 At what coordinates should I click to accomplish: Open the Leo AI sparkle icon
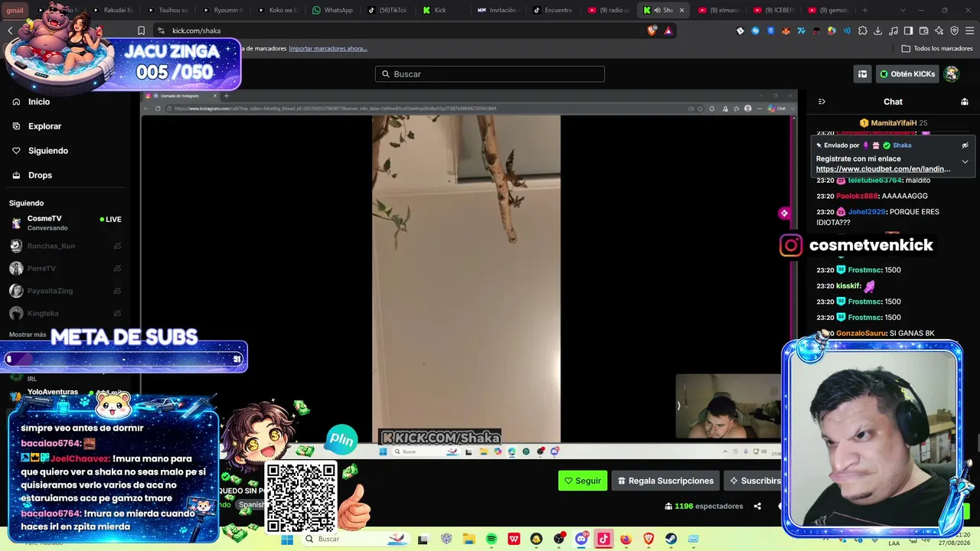pyautogui.click(x=939, y=31)
